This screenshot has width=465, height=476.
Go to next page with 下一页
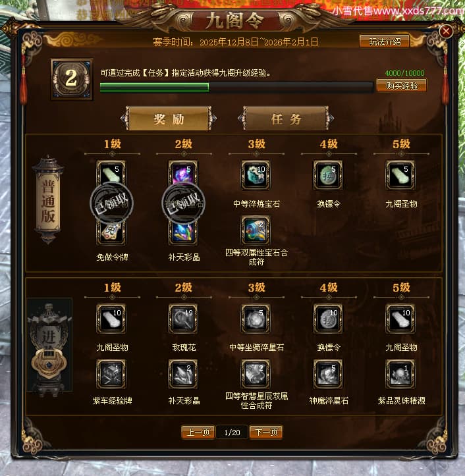[x=266, y=432]
